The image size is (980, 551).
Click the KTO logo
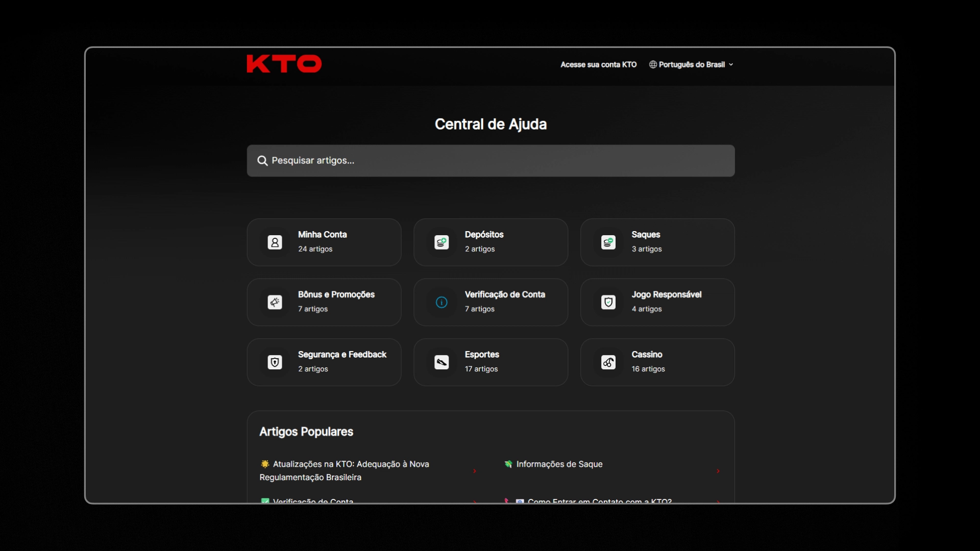[284, 63]
